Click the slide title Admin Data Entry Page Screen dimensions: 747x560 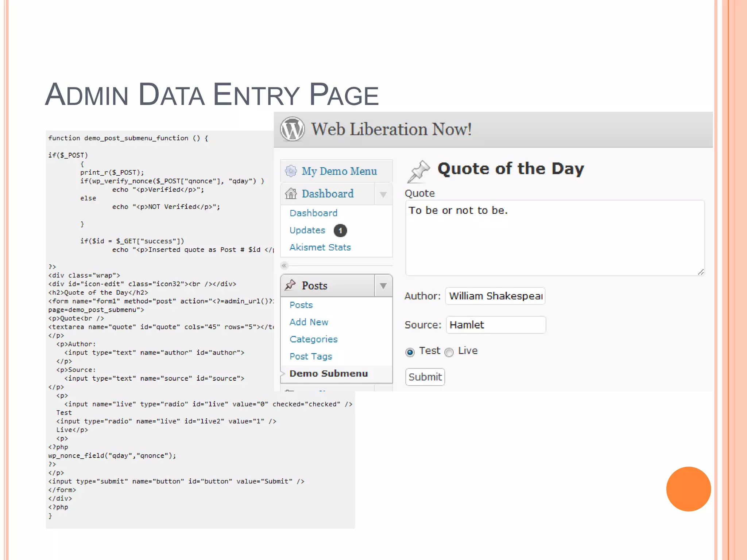[212, 95]
